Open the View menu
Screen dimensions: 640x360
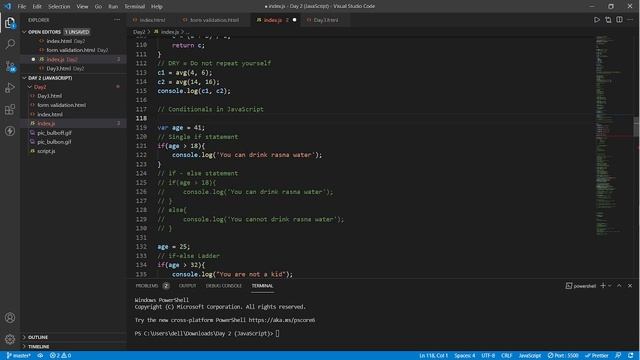pyautogui.click(x=82, y=6)
